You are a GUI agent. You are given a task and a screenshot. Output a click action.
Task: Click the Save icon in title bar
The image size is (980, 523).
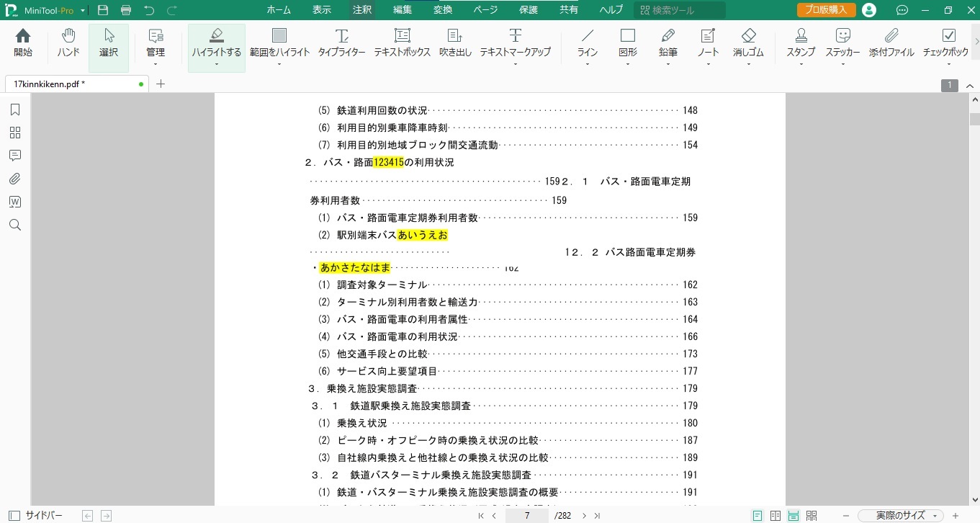[103, 10]
